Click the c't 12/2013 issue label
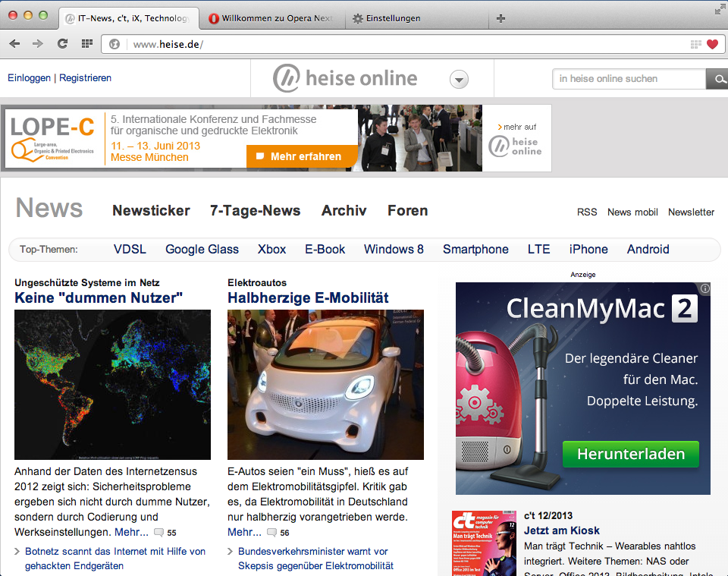The width and height of the screenshot is (728, 576). [548, 515]
